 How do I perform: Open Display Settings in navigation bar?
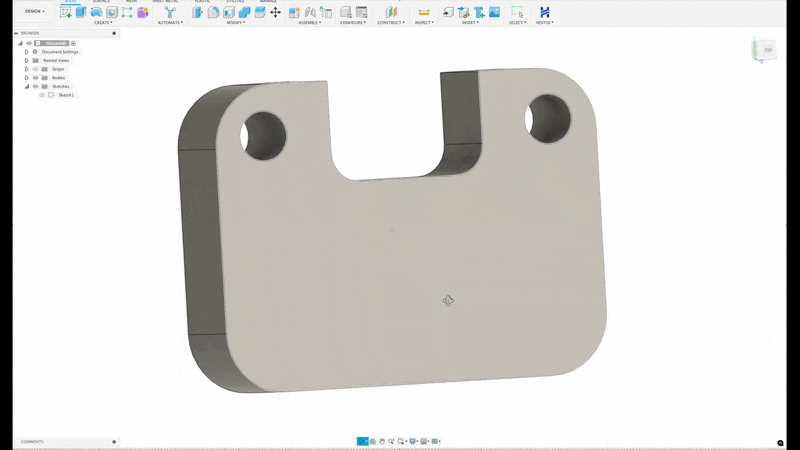click(413, 441)
